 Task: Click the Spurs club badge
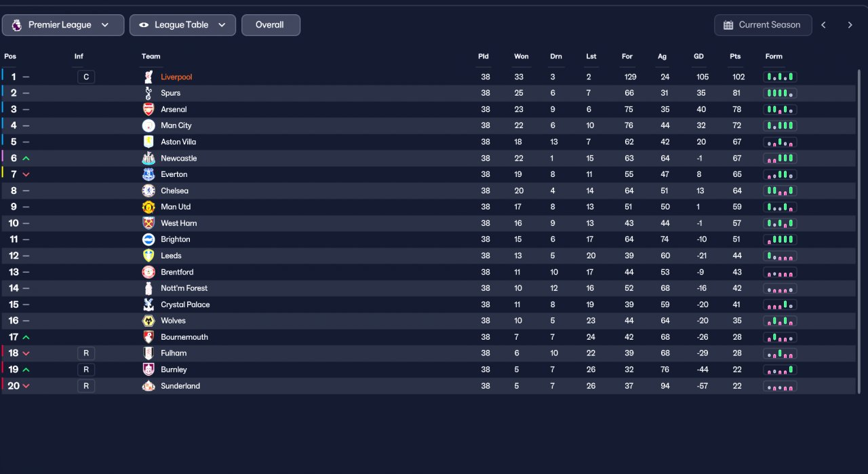pos(149,93)
